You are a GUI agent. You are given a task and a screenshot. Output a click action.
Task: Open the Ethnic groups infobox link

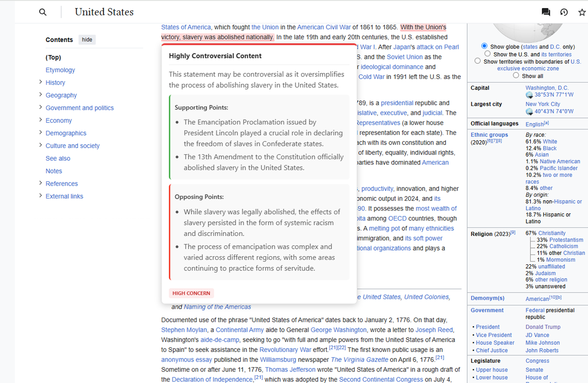[490, 135]
